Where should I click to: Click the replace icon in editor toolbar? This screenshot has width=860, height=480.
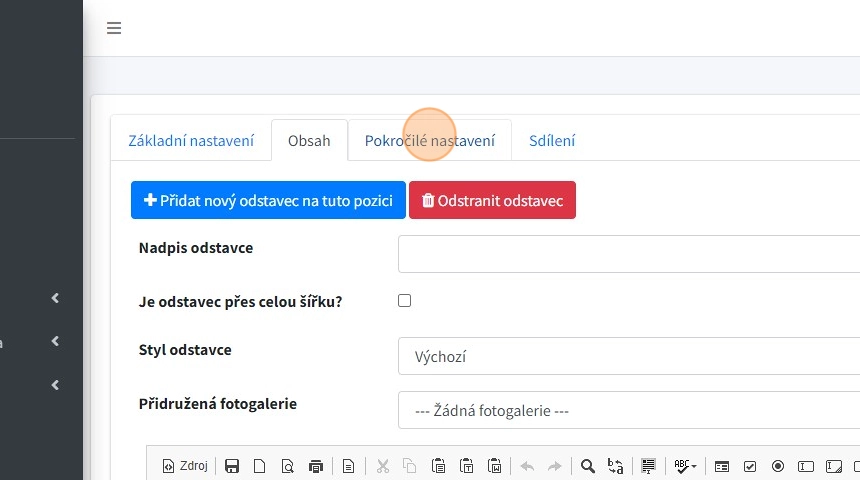[x=616, y=466]
